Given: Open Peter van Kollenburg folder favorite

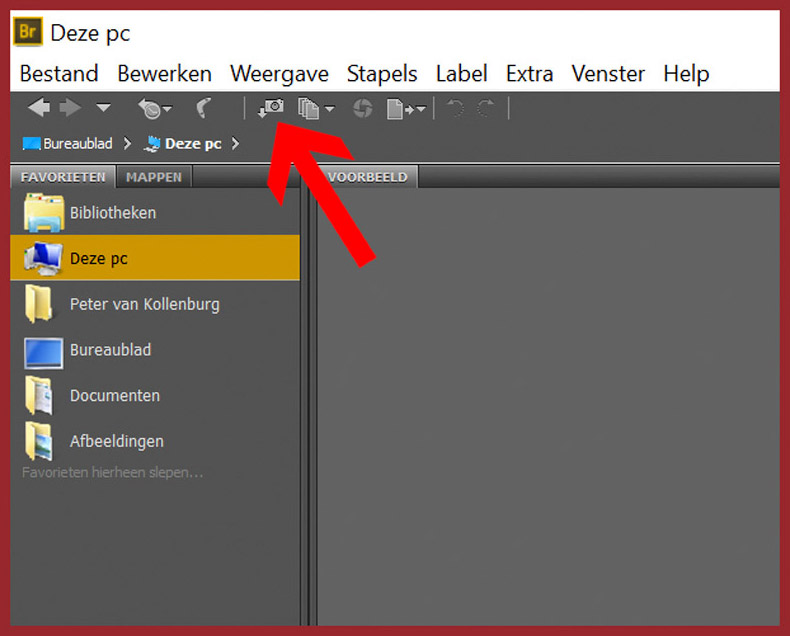Looking at the screenshot, I should point(155,304).
